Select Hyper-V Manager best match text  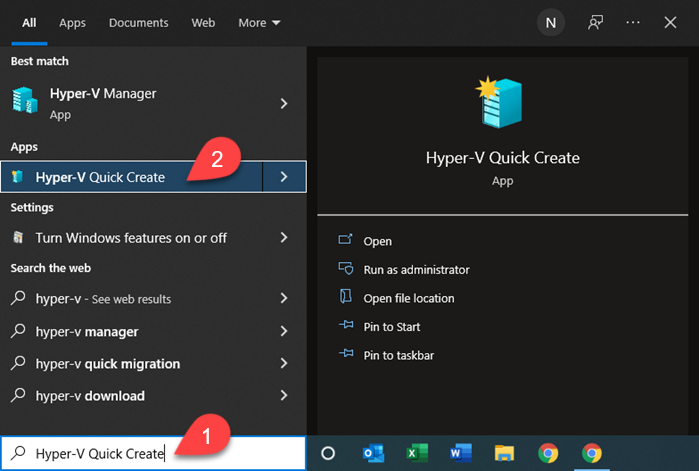tap(103, 94)
